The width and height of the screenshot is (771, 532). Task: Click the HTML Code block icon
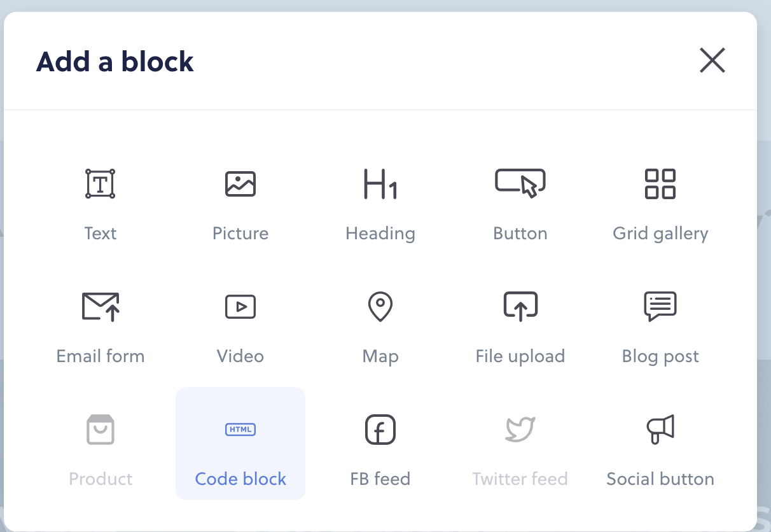click(240, 430)
